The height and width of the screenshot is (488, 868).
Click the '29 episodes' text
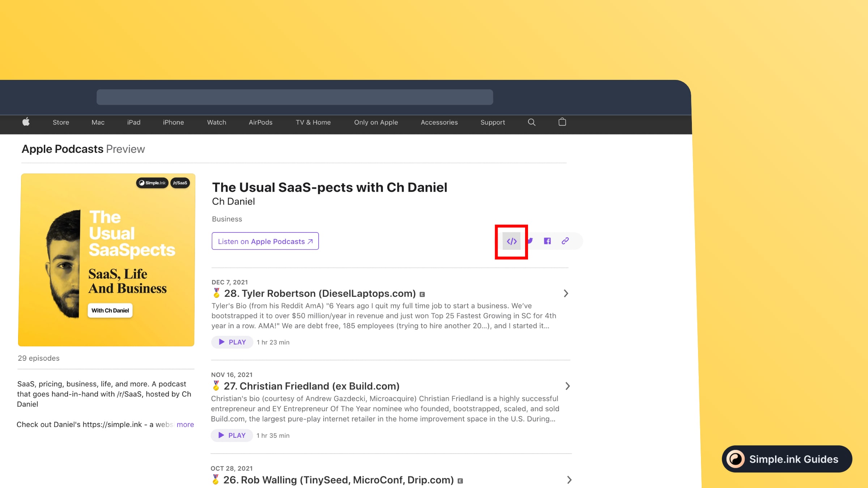(x=39, y=358)
